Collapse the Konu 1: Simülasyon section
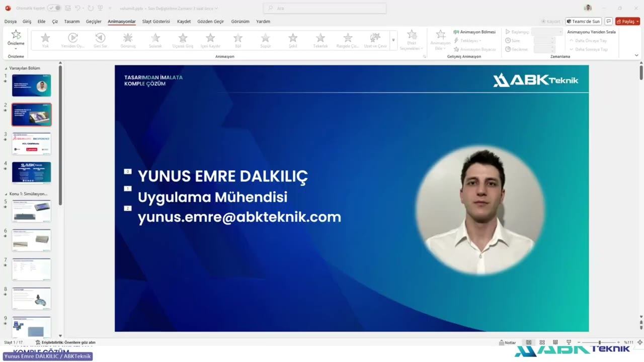 (x=7, y=194)
